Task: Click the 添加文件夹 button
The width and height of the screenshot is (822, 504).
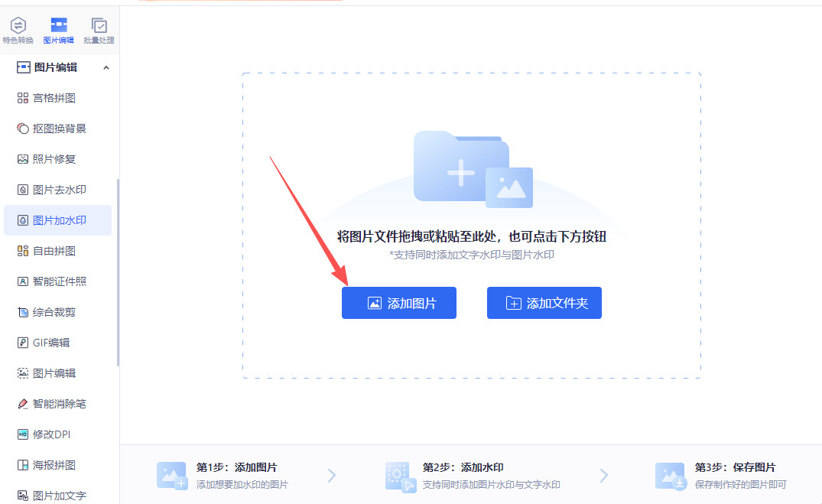Action: [544, 303]
